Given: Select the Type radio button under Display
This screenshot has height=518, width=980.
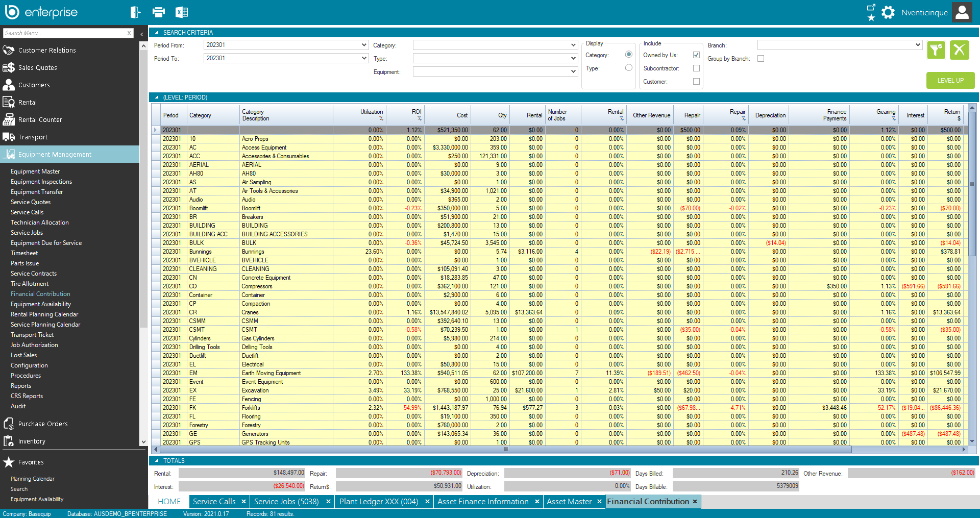Looking at the screenshot, I should point(628,67).
